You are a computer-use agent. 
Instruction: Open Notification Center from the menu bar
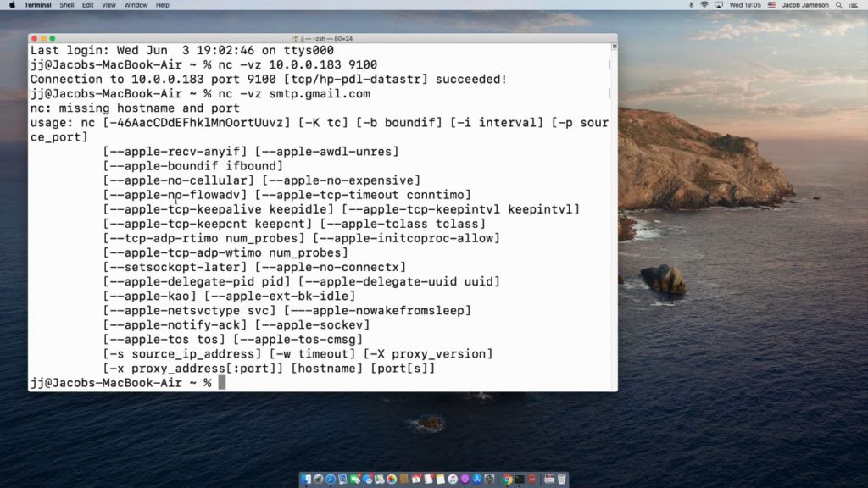[x=855, y=5]
